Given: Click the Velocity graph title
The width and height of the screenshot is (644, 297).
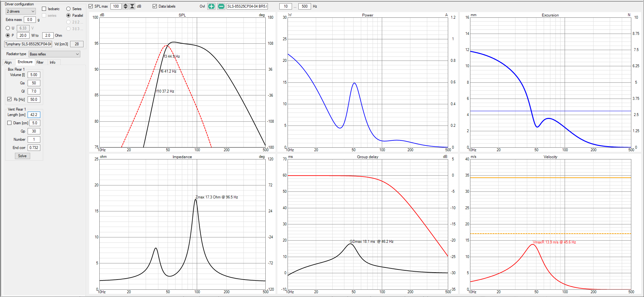Looking at the screenshot, I should coord(550,157).
